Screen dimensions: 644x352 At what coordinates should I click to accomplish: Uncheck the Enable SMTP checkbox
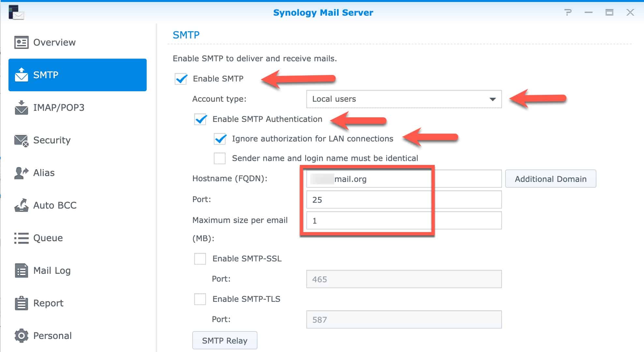pyautogui.click(x=181, y=79)
